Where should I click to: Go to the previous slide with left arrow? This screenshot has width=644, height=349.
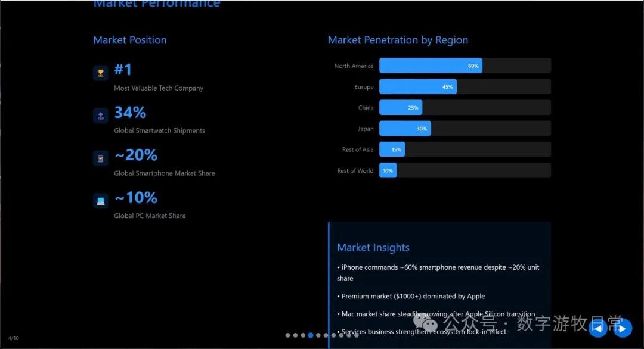click(x=597, y=328)
